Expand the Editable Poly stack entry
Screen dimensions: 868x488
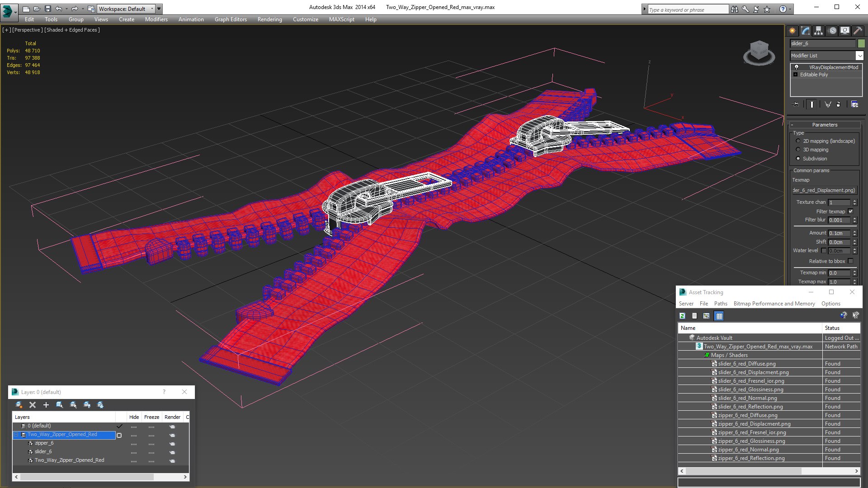(x=795, y=75)
